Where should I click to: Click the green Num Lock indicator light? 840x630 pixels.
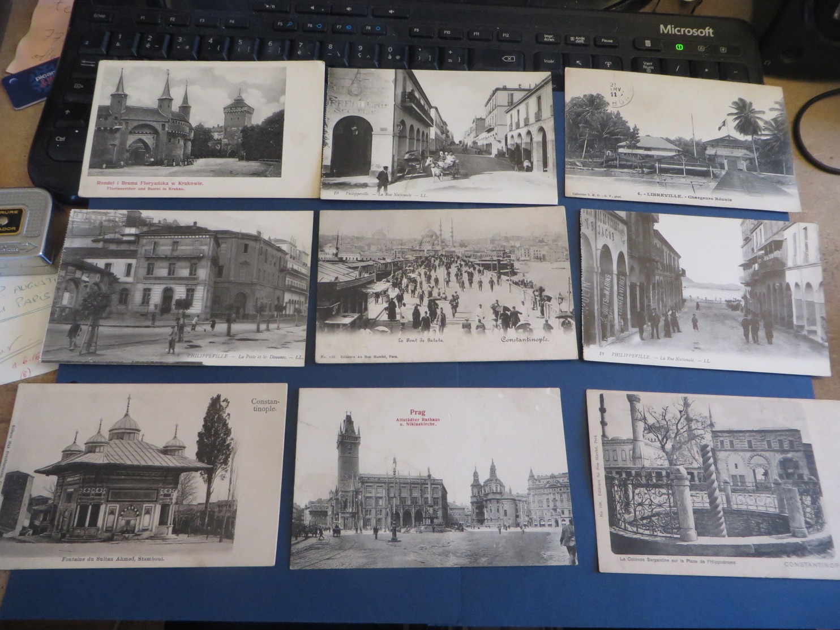[680, 47]
